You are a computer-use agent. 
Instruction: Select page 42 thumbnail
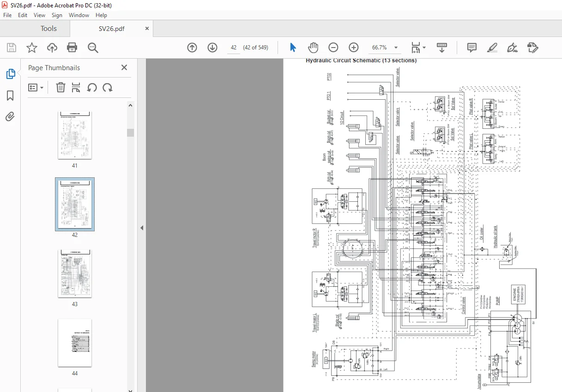pyautogui.click(x=75, y=204)
